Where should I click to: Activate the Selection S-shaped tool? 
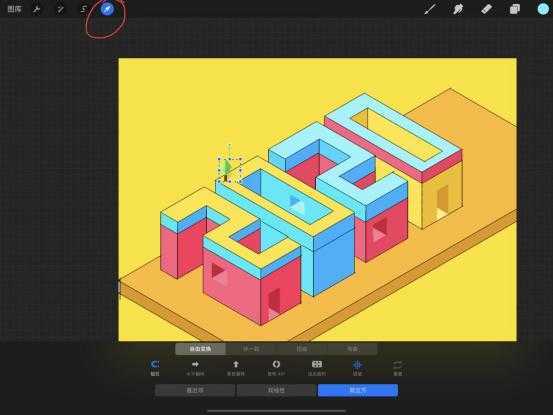coord(84,9)
